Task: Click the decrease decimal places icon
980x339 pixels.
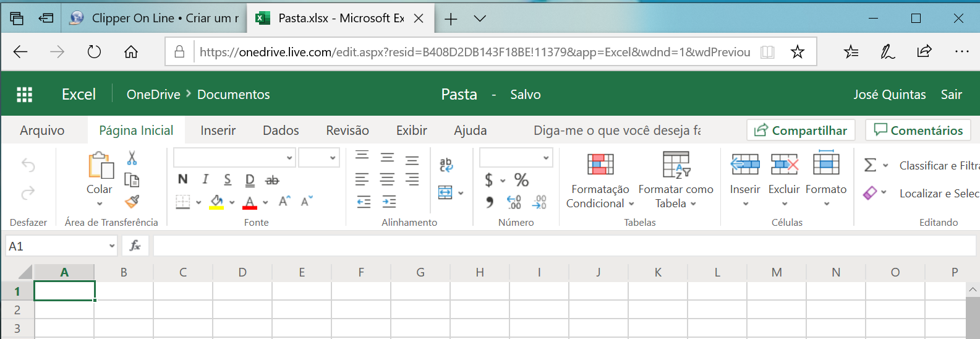Action: 539,202
